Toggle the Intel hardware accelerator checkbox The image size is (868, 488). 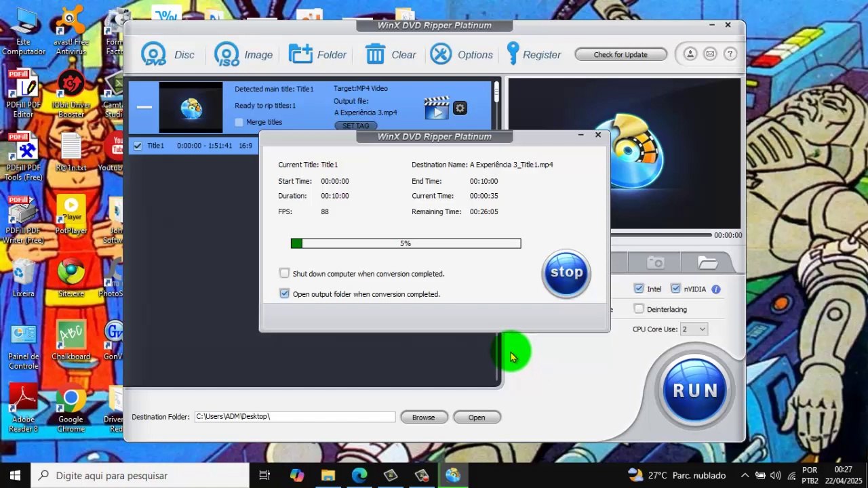[x=639, y=289]
